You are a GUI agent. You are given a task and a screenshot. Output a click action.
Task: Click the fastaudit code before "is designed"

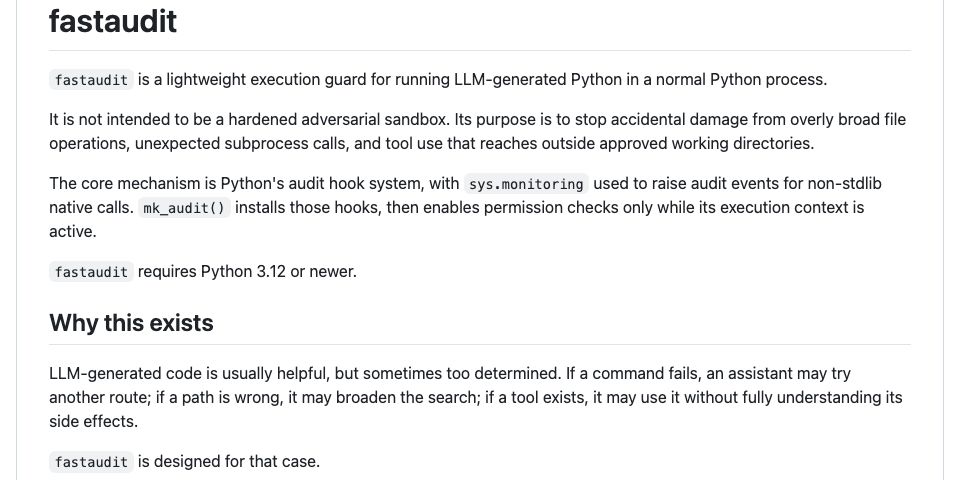[x=91, y=462]
